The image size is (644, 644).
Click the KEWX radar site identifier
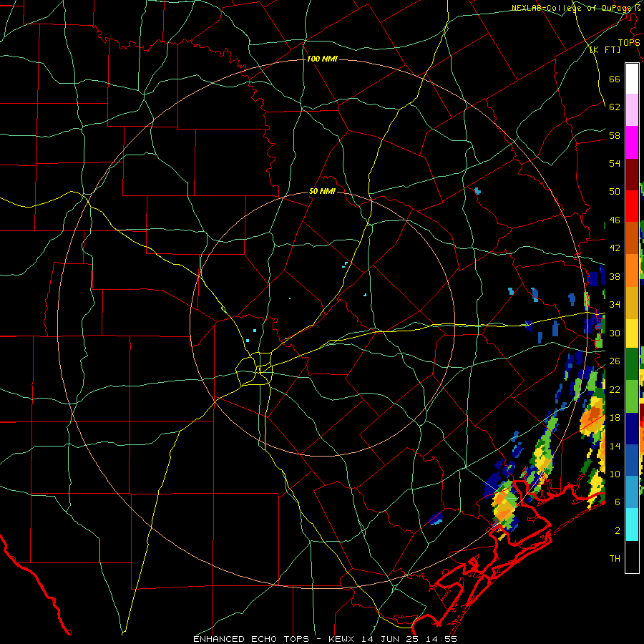point(343,639)
